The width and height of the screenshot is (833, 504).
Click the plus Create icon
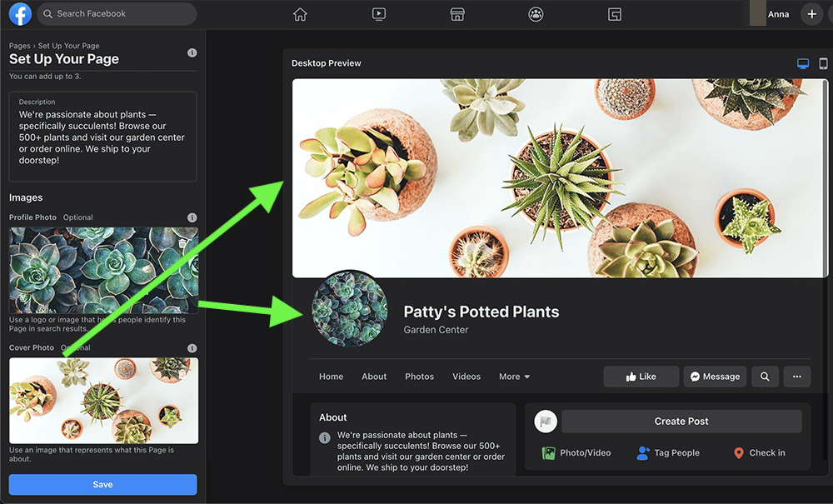(811, 14)
